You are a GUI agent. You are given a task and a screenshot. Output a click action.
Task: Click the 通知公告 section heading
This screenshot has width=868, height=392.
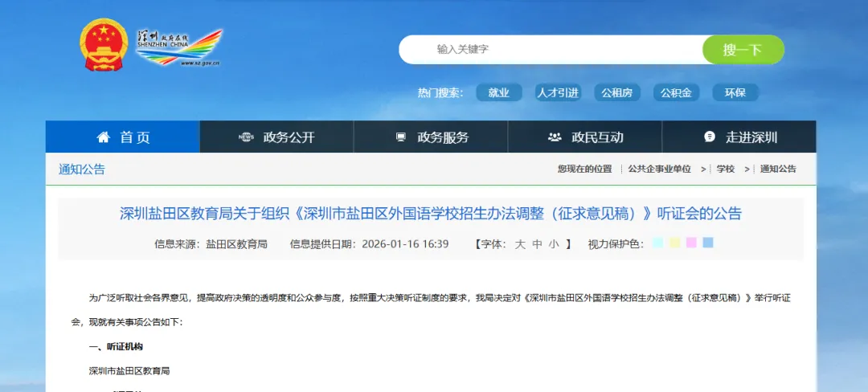pos(82,169)
